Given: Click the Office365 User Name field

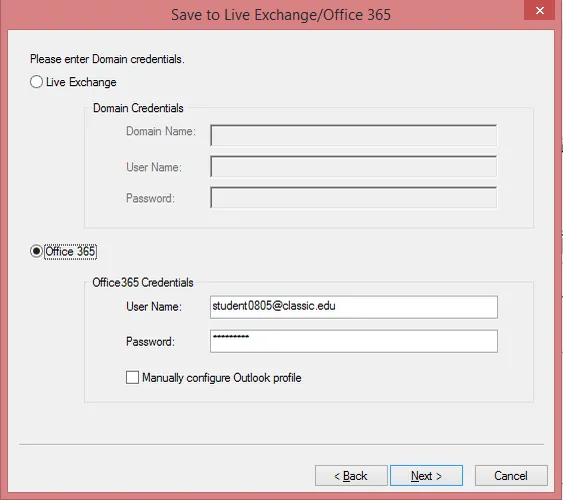Looking at the screenshot, I should (354, 307).
